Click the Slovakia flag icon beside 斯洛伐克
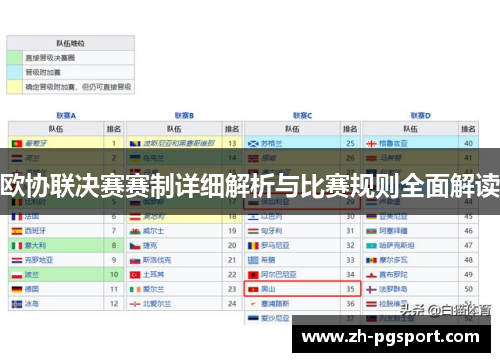Screen dimensions: 500x362 (x=135, y=260)
